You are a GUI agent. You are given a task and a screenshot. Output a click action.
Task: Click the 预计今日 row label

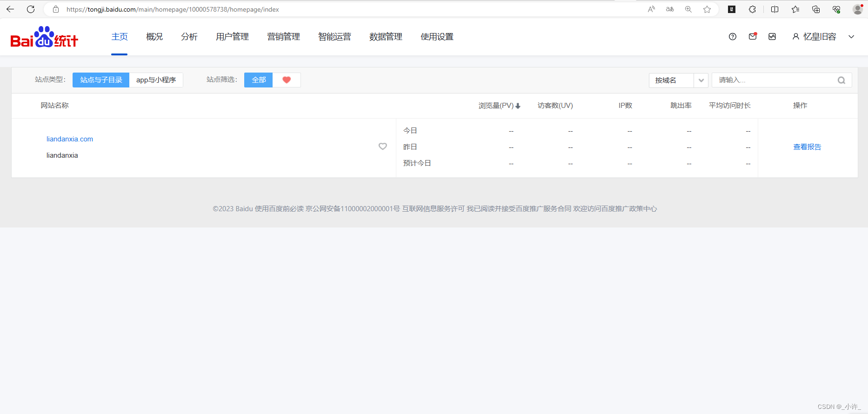click(417, 163)
